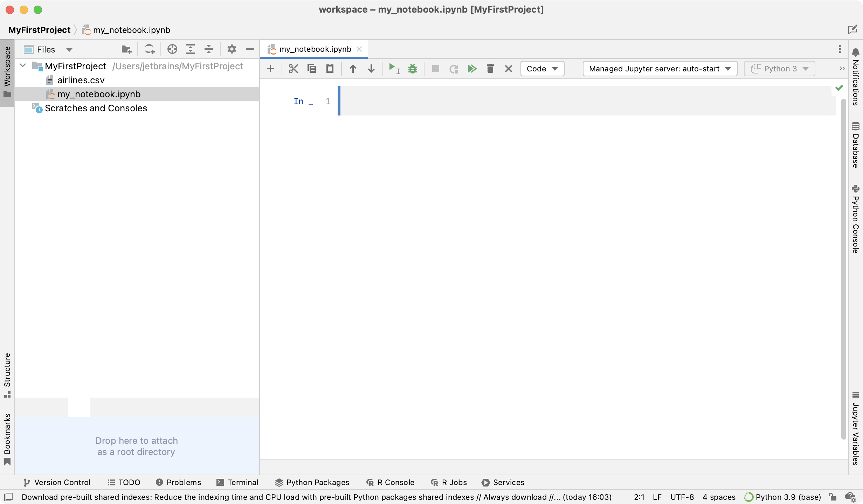Click the Debug Cell bug icon
Image resolution: width=863 pixels, height=504 pixels.
pos(413,69)
